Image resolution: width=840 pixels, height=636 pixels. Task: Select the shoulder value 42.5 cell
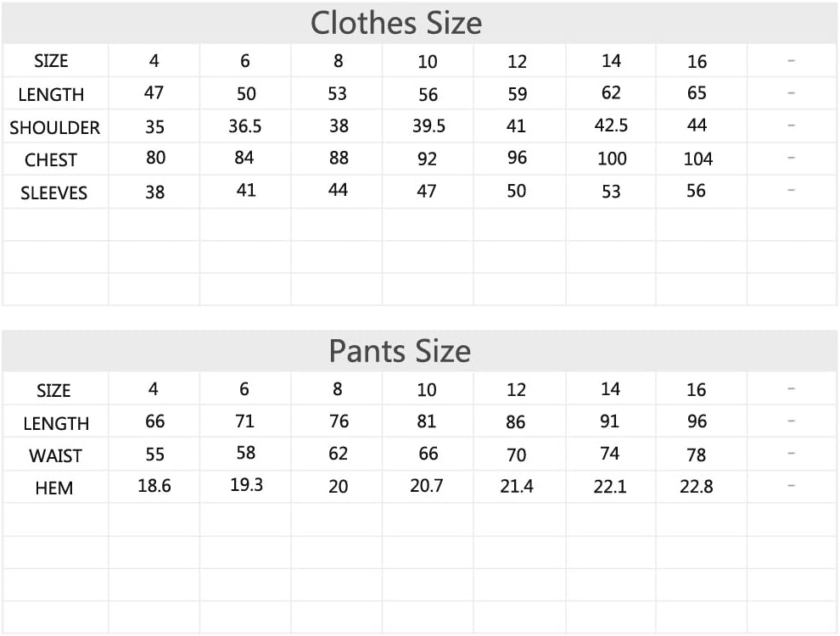pyautogui.click(x=611, y=126)
